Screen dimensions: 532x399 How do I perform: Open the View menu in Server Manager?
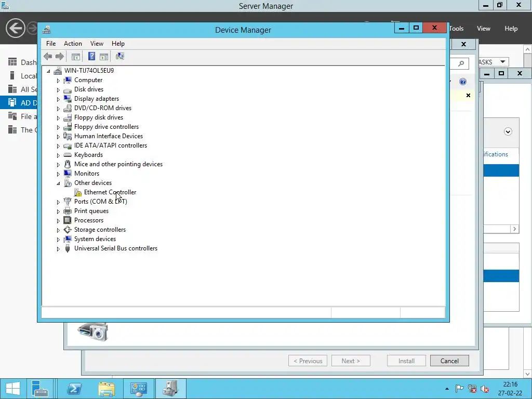(x=484, y=29)
